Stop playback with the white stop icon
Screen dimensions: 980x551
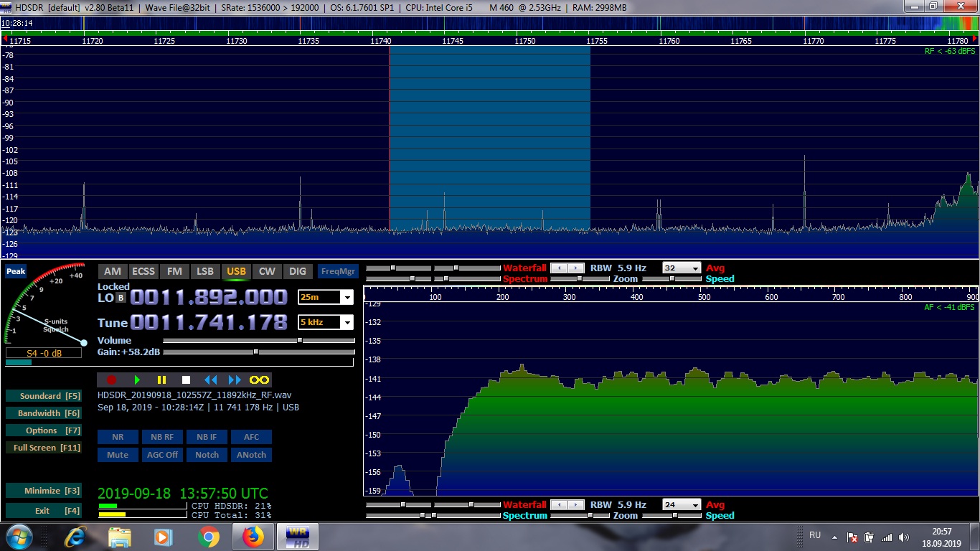(x=186, y=380)
